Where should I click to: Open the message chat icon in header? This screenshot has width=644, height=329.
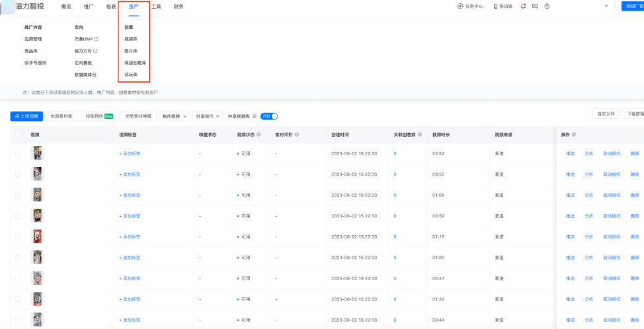pos(535,6)
